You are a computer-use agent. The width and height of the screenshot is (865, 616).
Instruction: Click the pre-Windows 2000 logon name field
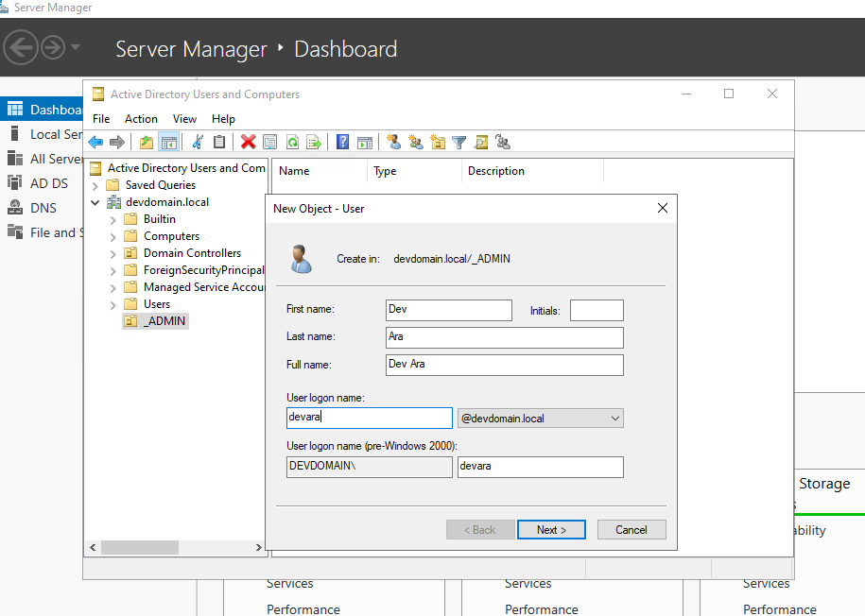pyautogui.click(x=541, y=467)
